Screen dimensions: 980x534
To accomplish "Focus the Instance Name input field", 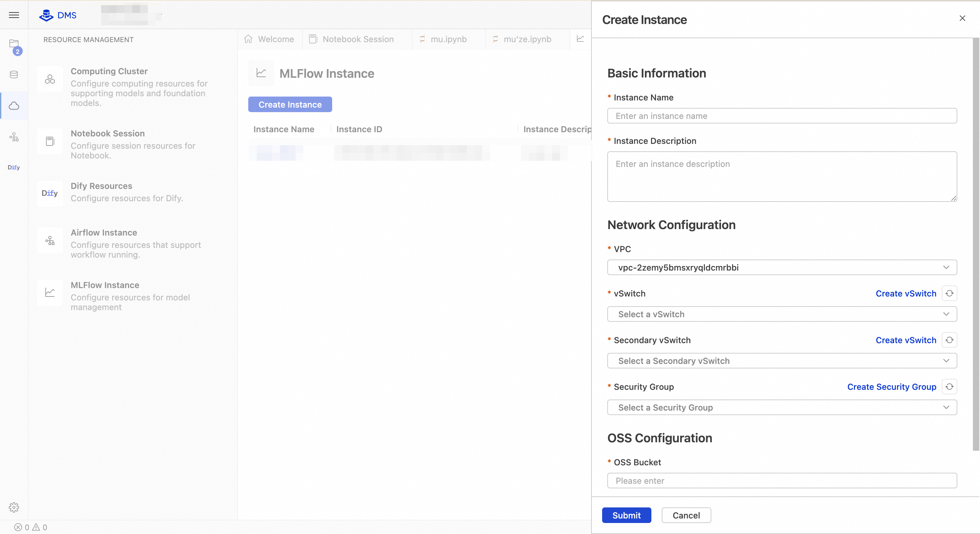I will click(782, 116).
